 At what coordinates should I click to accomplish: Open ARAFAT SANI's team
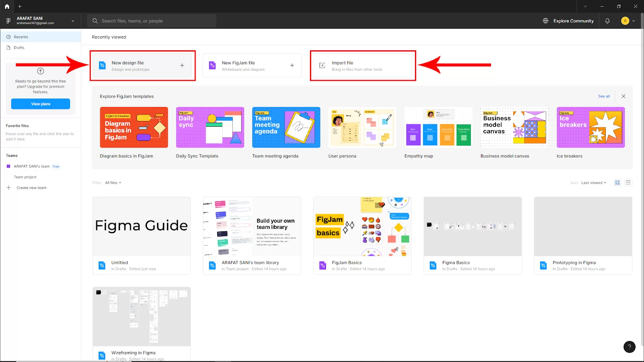[32, 166]
